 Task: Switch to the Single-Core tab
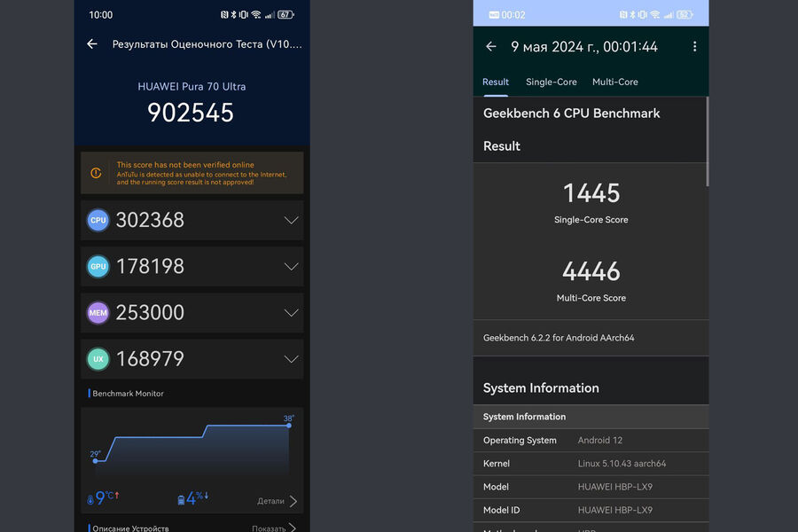552,82
